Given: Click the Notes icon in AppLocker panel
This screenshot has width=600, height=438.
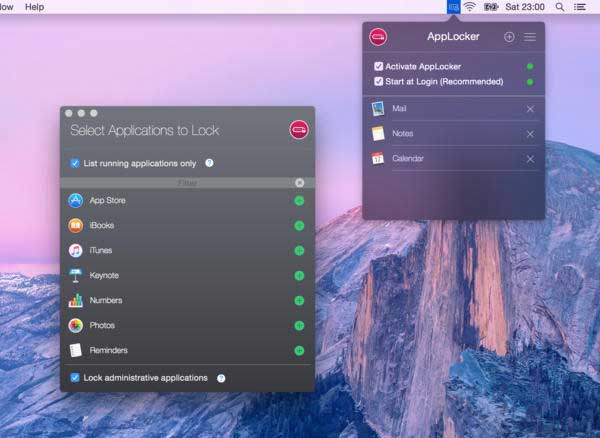Looking at the screenshot, I should [x=378, y=134].
